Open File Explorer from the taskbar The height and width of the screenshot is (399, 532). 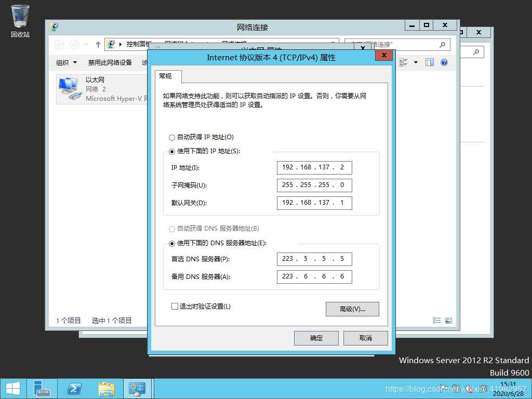tap(107, 389)
